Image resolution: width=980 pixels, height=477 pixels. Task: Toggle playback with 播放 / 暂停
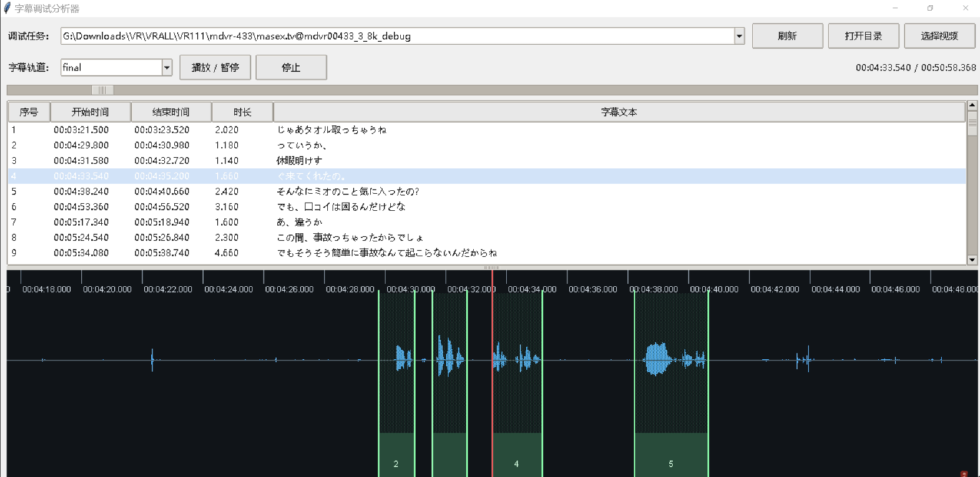[x=215, y=67]
